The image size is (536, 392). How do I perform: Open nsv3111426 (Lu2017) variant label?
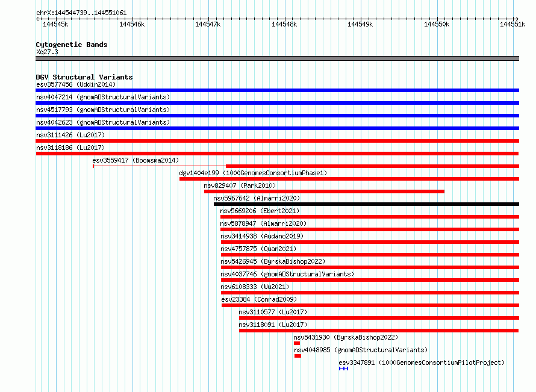point(70,135)
